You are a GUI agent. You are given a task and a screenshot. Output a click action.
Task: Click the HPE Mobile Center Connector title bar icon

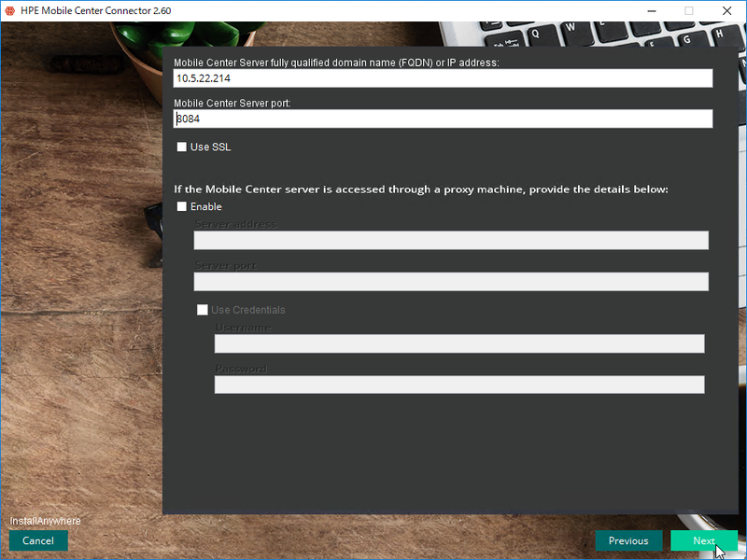click(10, 11)
